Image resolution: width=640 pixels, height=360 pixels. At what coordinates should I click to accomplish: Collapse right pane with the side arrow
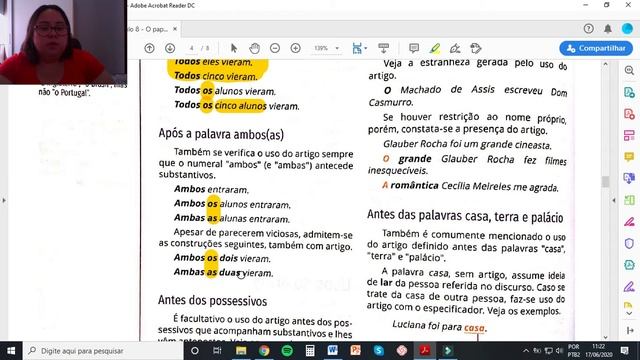[614, 200]
